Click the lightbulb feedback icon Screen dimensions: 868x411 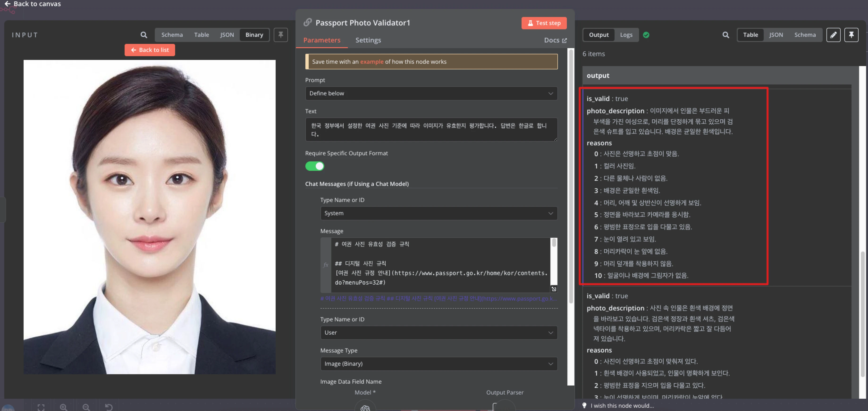(585, 405)
